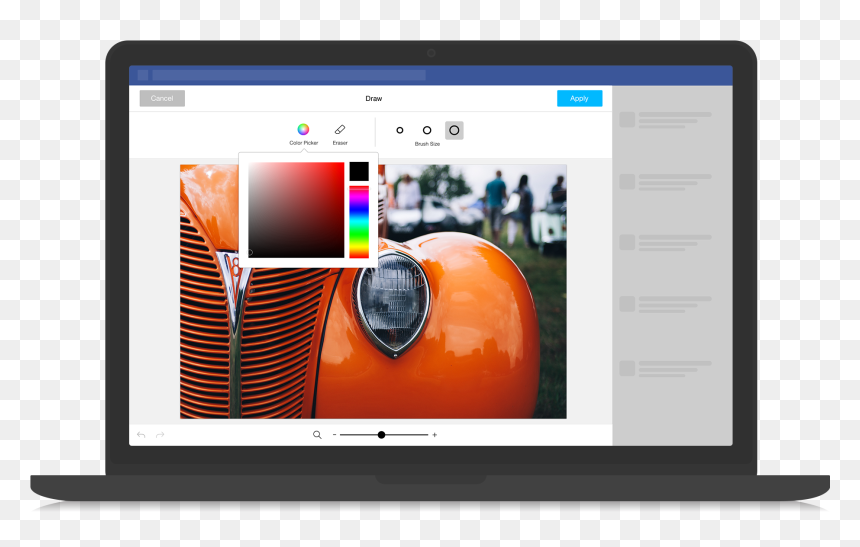860x547 pixels.
Task: Click the small square header logo icon
Action: pos(143,75)
